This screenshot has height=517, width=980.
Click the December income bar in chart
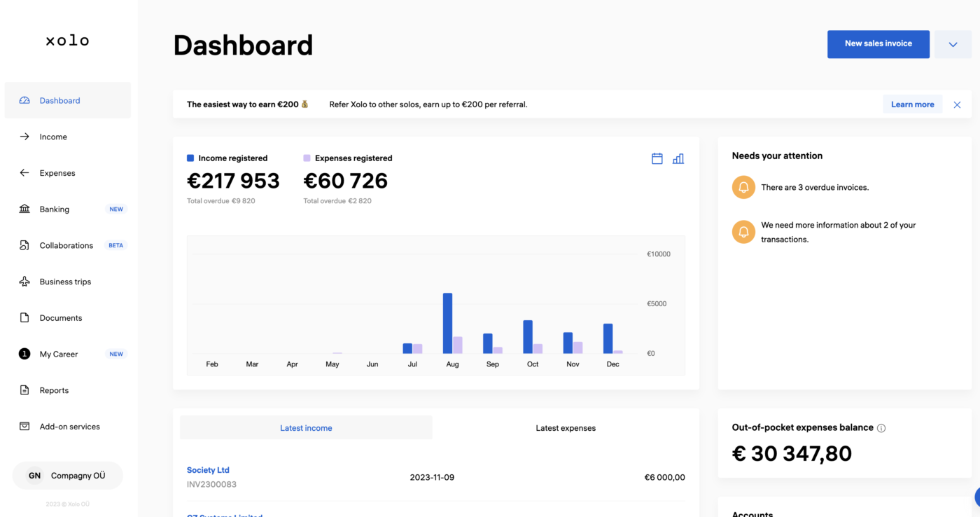pos(608,338)
